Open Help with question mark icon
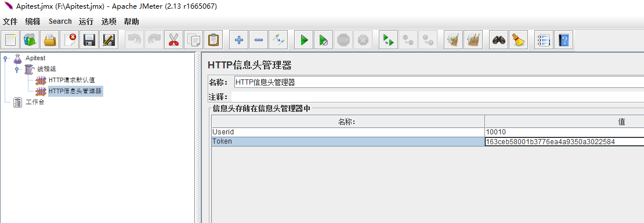 point(563,40)
